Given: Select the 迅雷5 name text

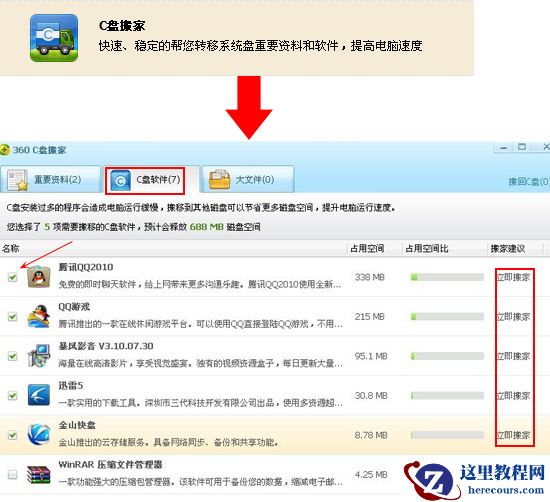Looking at the screenshot, I should 71,386.
